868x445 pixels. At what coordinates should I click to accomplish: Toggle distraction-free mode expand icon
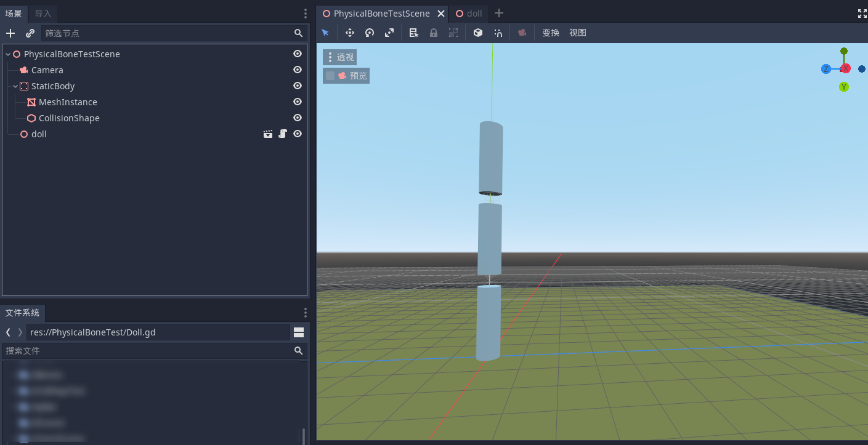[x=862, y=14]
